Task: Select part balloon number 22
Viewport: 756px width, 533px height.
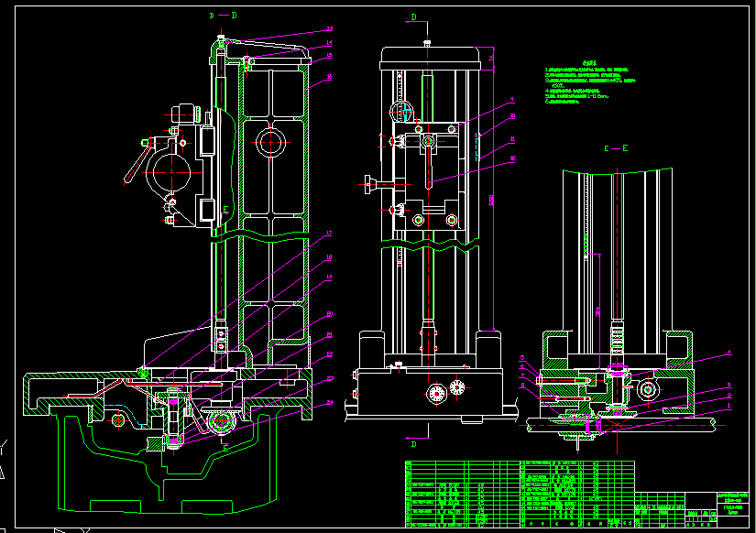Action: tap(330, 354)
